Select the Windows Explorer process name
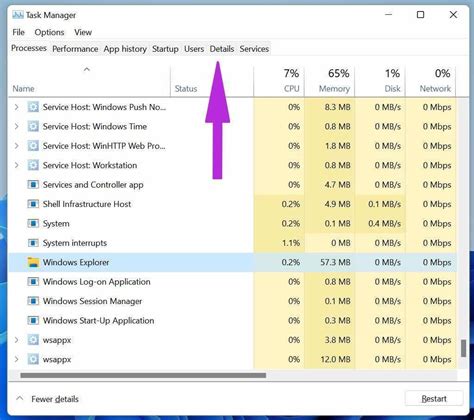Image resolution: width=474 pixels, height=420 pixels. (76, 262)
